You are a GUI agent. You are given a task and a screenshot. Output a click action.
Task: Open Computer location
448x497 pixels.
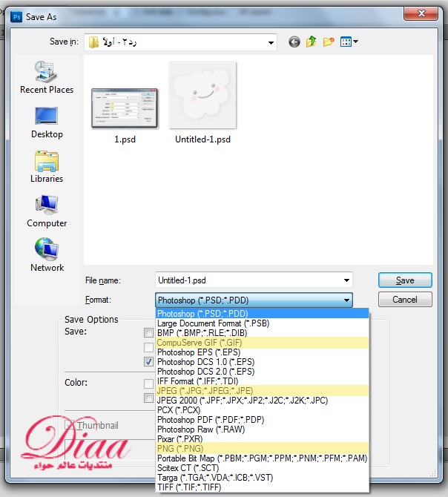47,211
